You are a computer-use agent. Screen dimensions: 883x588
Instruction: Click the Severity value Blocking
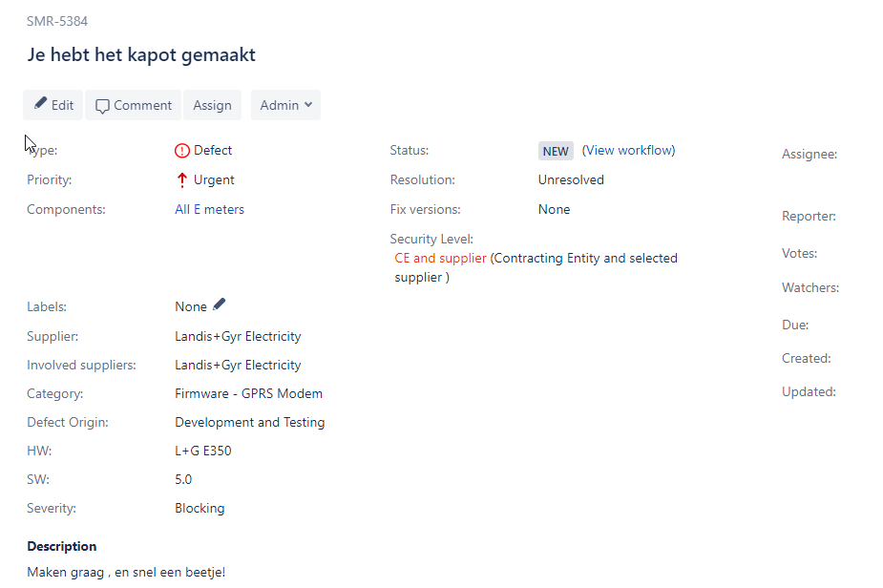(x=200, y=508)
